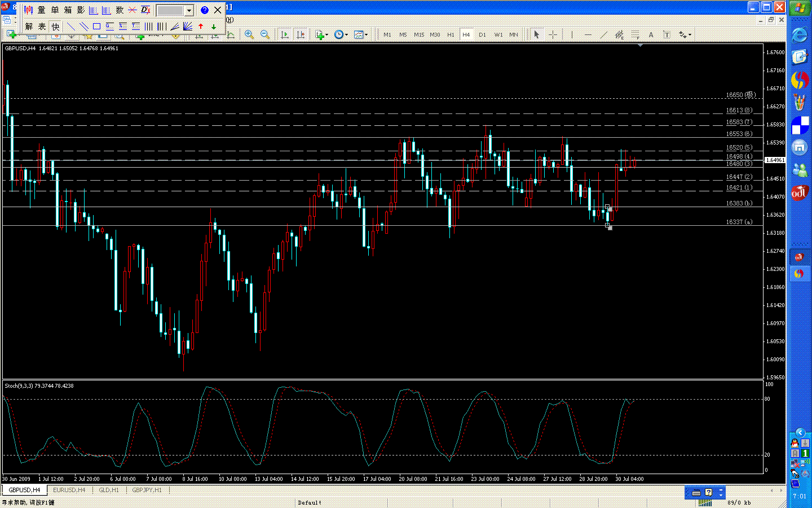
Task: Click the 89/0 kb connection status
Action: click(739, 502)
